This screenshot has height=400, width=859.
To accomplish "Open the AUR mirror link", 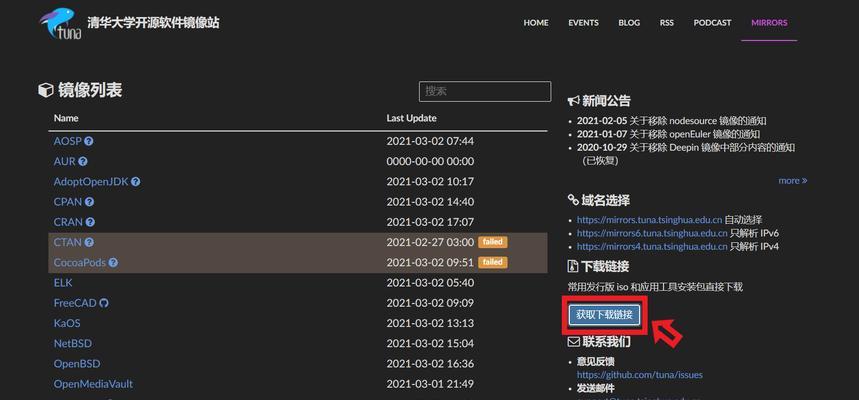I will pyautogui.click(x=65, y=161).
